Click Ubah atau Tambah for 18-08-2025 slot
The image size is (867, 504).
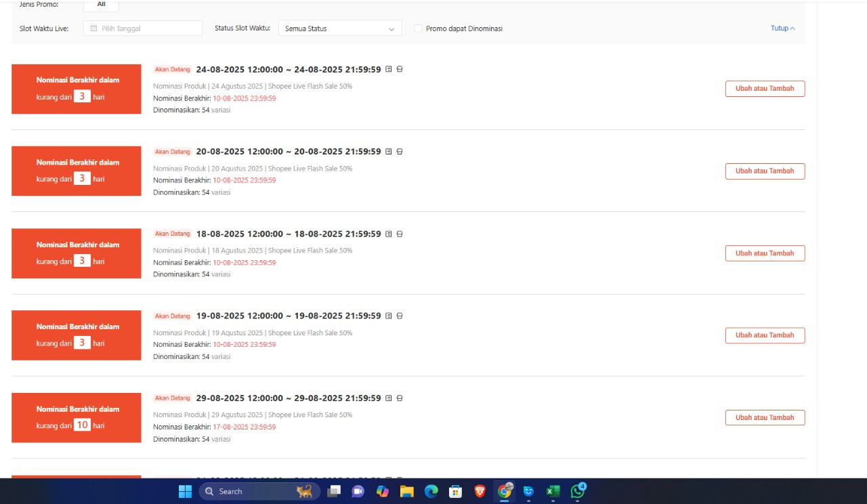pyautogui.click(x=765, y=253)
